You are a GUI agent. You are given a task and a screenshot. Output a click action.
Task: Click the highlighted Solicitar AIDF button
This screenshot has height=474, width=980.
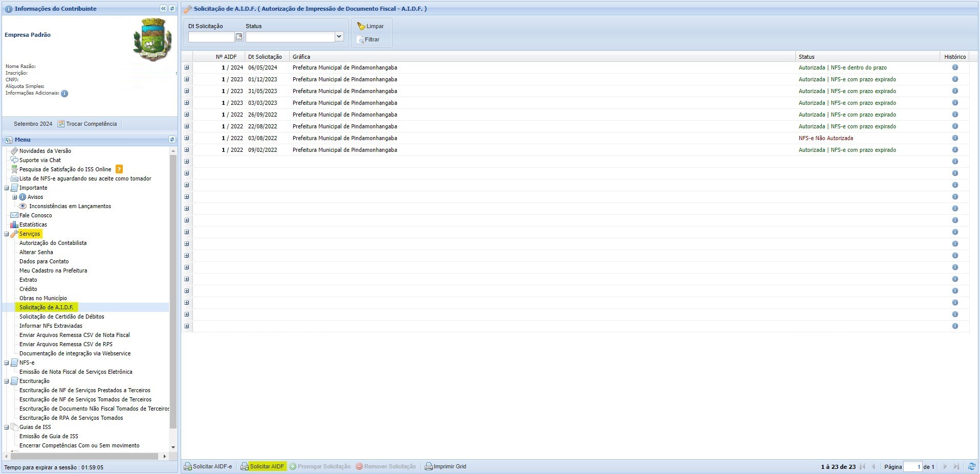pyautogui.click(x=263, y=466)
